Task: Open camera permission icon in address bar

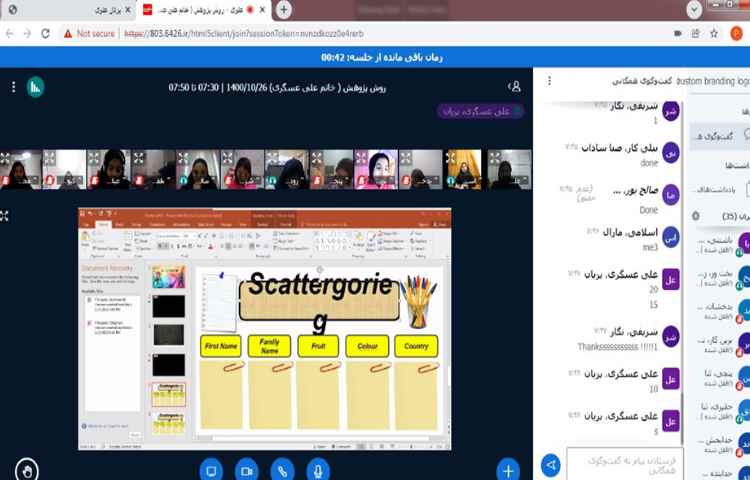Action: (677, 33)
